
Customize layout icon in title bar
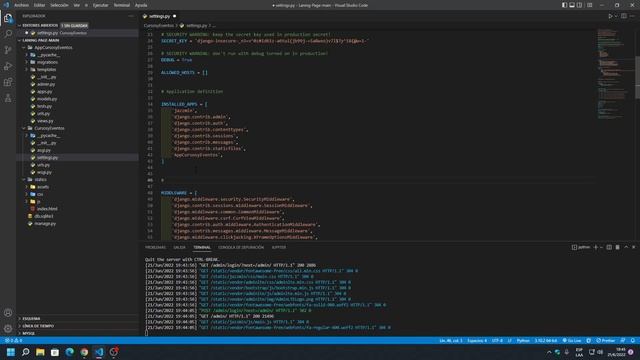589,5
